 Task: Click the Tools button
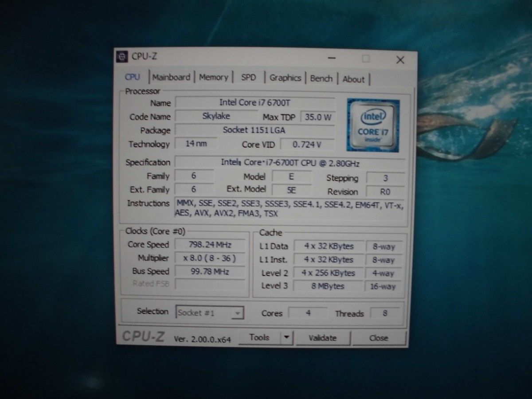[260, 338]
